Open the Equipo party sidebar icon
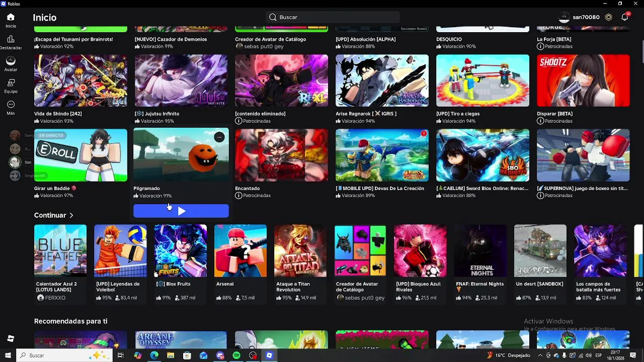The height and width of the screenshot is (362, 644). tap(11, 82)
